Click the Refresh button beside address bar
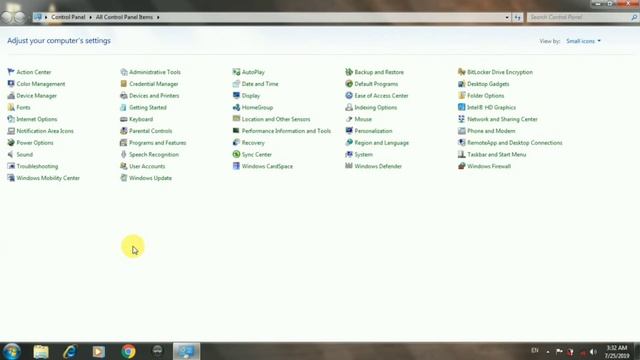 click(x=518, y=18)
